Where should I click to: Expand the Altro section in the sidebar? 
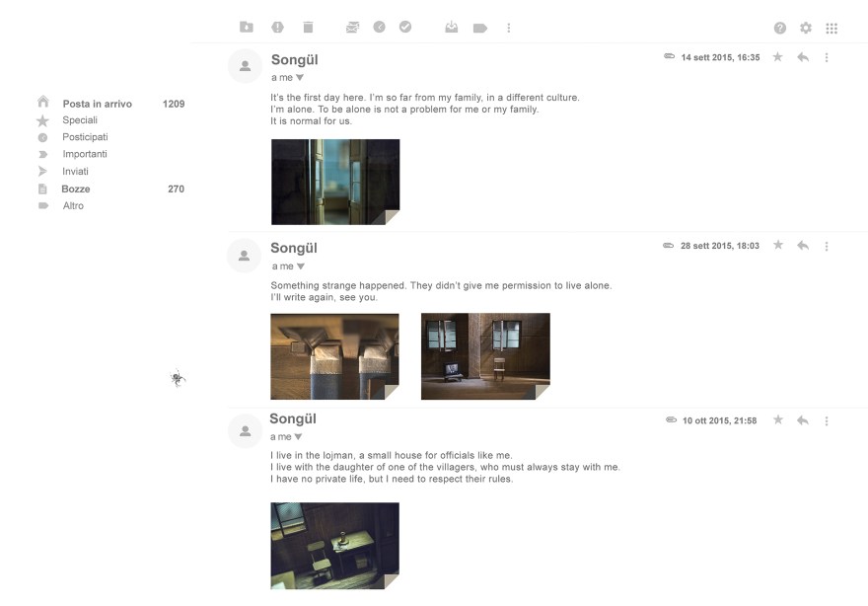[73, 206]
